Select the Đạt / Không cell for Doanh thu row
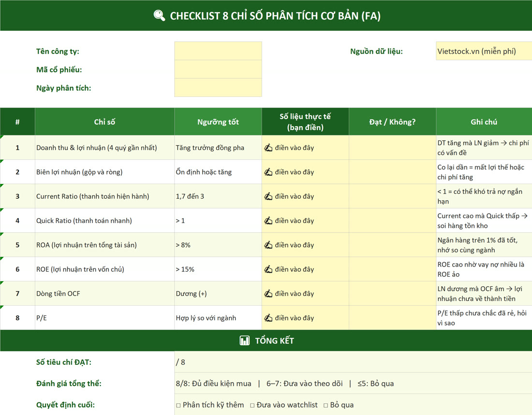This screenshot has height=415, width=532. click(392, 148)
